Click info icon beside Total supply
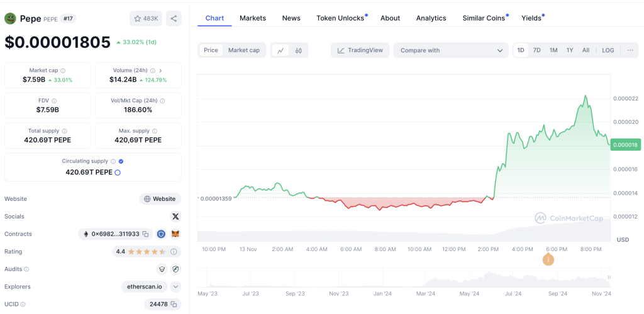644x314 pixels. (64, 131)
